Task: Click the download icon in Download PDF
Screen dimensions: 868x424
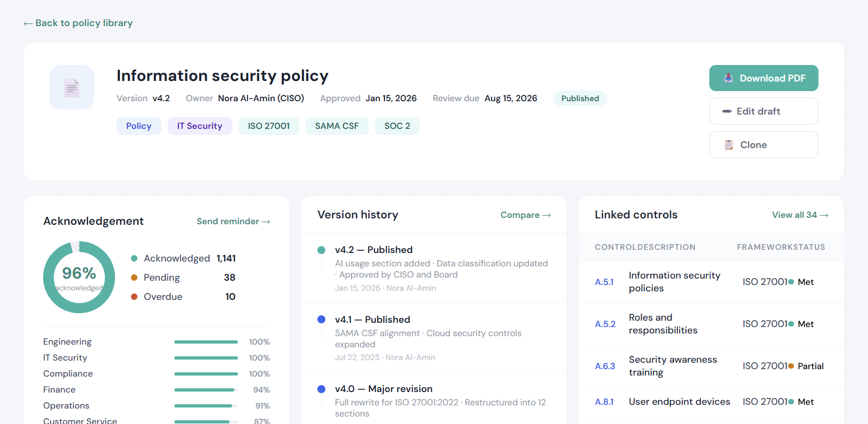Action: click(728, 78)
